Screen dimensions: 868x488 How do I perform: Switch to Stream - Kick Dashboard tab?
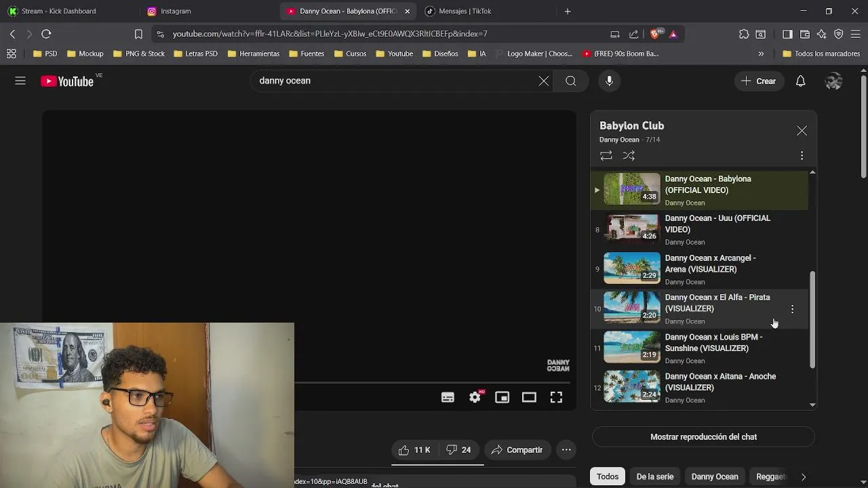(58, 11)
